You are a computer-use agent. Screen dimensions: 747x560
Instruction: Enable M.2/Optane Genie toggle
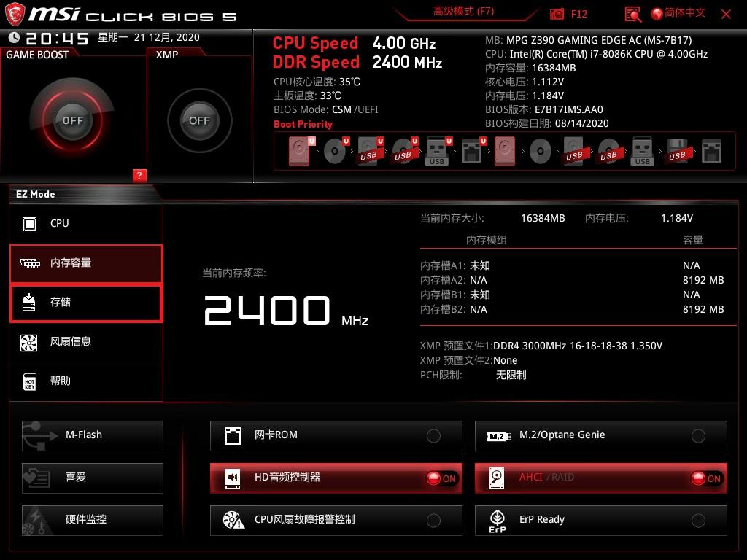(698, 435)
